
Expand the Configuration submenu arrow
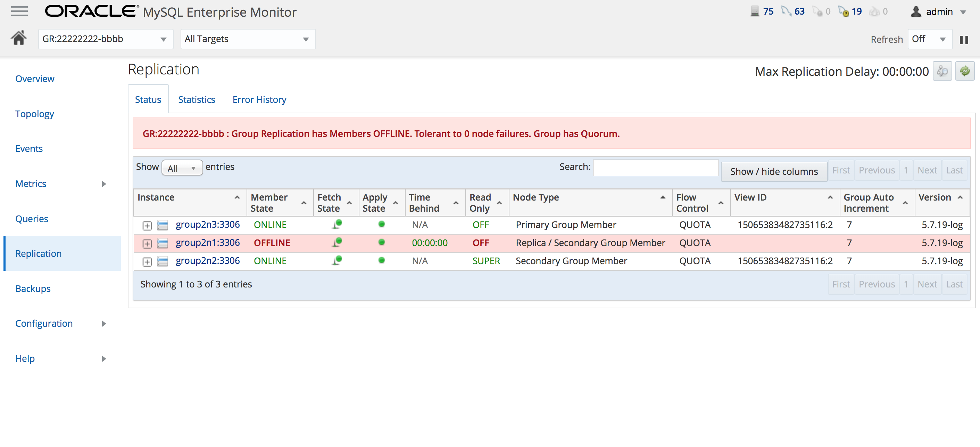104,324
